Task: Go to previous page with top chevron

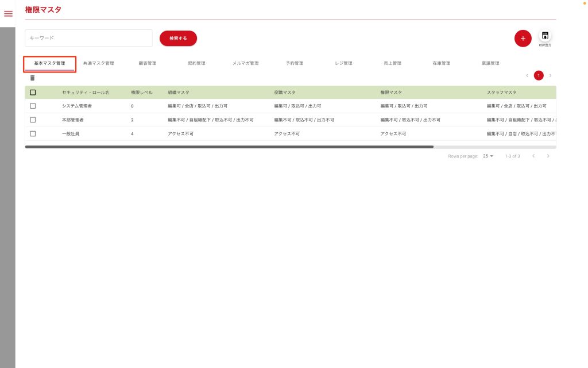Action: pos(527,75)
